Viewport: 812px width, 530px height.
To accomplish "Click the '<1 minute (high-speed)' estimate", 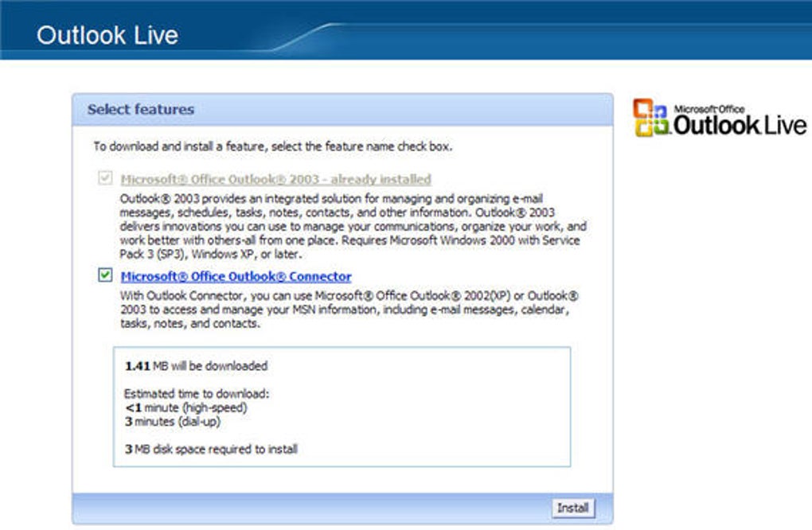I will (x=186, y=407).
